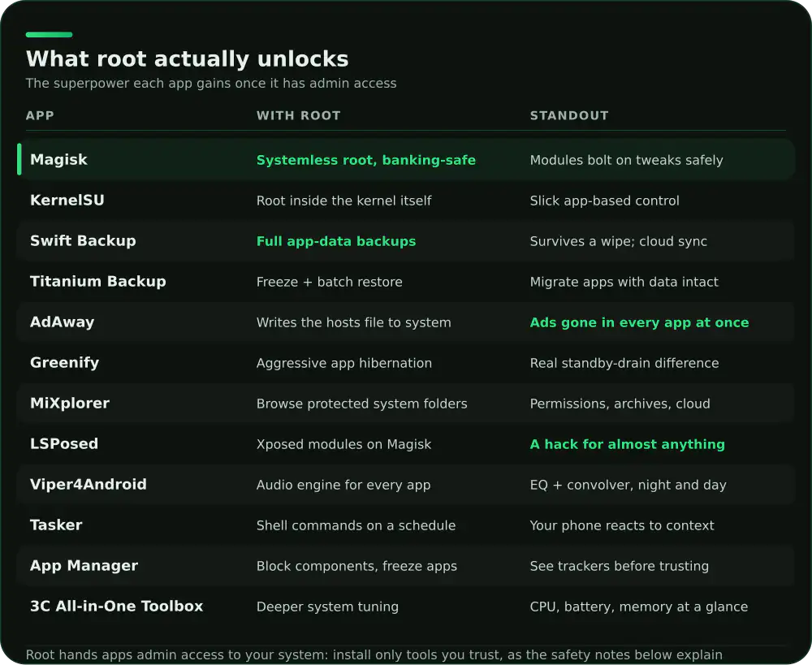Click 'Xposed modules on Magisk'

pos(343,444)
